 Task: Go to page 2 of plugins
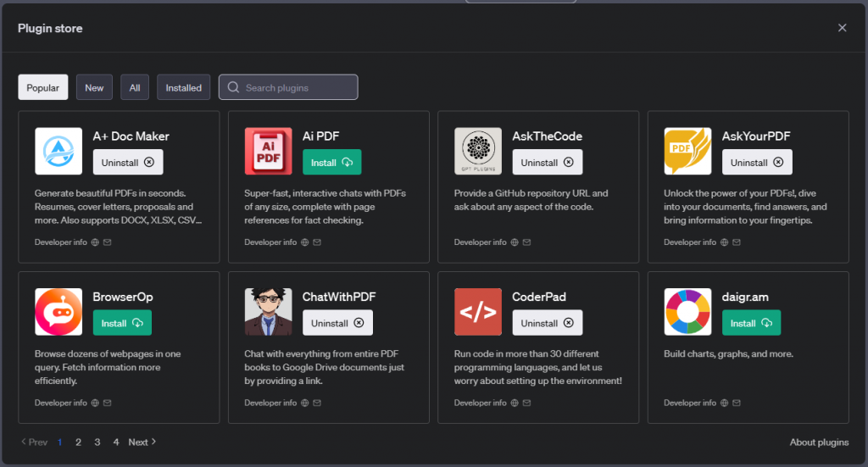coord(79,442)
